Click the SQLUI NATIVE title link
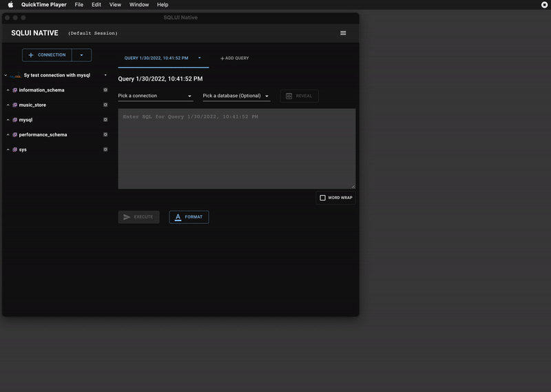This screenshot has width=551, height=392. coord(35,33)
